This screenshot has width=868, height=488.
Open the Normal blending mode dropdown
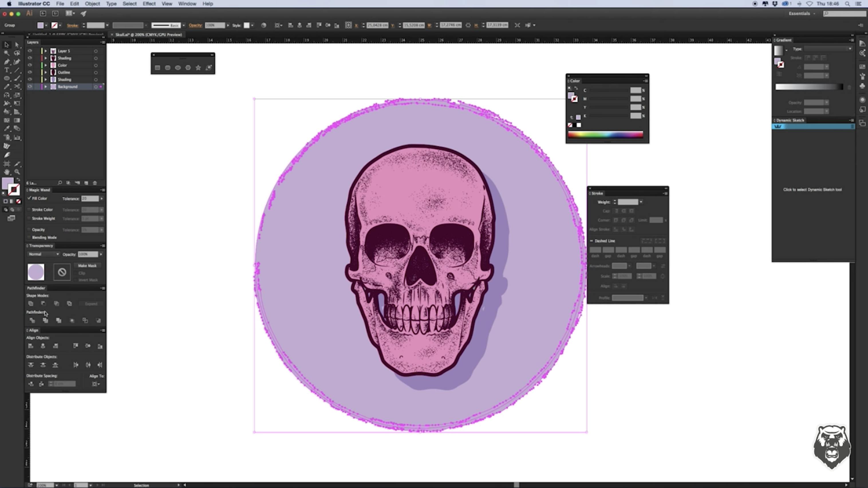coord(44,254)
